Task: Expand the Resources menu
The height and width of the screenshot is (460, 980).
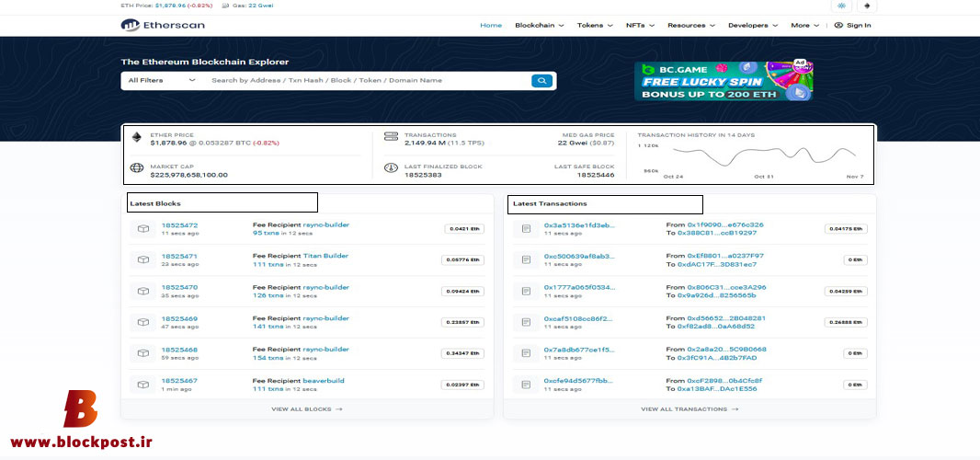Action: click(x=690, y=25)
